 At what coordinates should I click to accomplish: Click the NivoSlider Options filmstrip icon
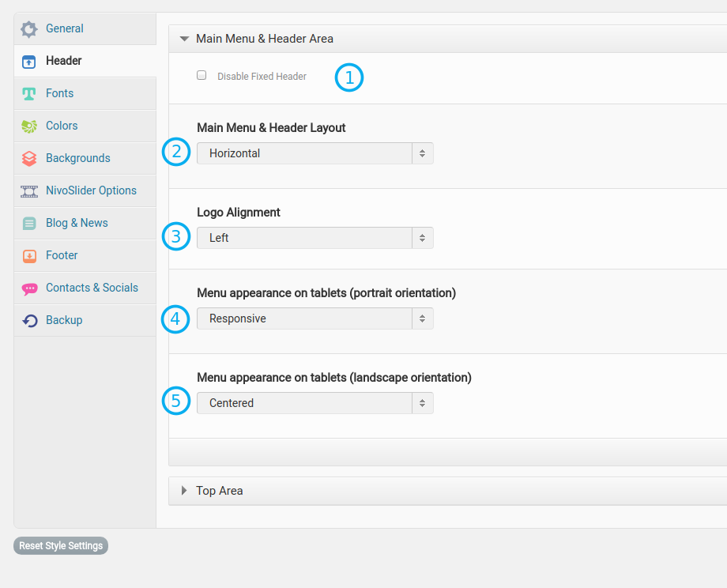tap(29, 191)
